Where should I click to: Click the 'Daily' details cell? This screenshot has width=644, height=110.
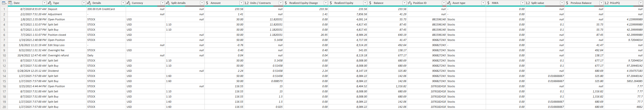(106, 55)
